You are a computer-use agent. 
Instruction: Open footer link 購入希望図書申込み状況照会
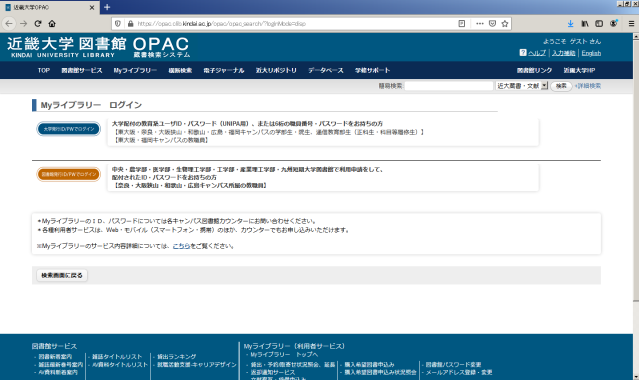pos(380,372)
